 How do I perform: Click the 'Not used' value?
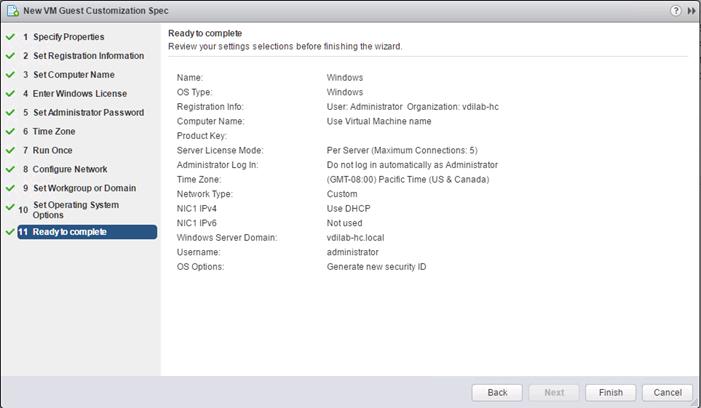(x=344, y=223)
